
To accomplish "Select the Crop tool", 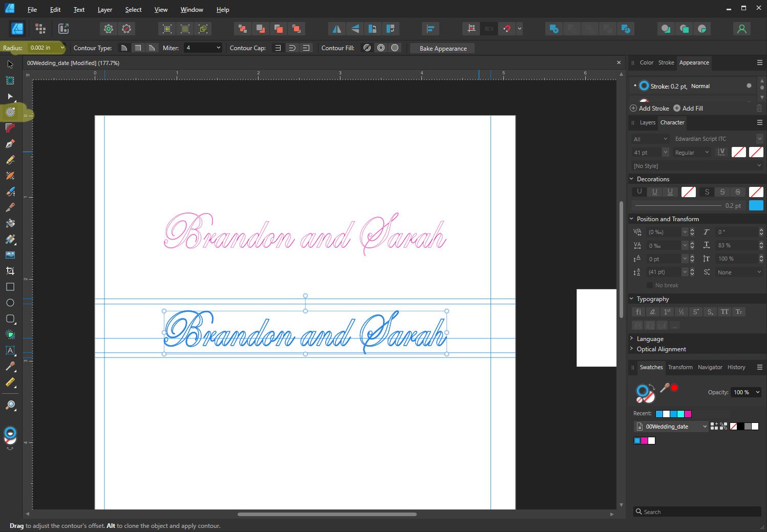I will 10,271.
